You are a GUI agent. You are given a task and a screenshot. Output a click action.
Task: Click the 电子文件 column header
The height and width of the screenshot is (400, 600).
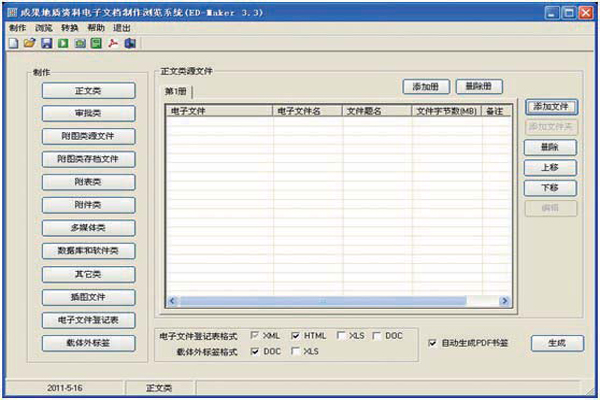[218, 111]
